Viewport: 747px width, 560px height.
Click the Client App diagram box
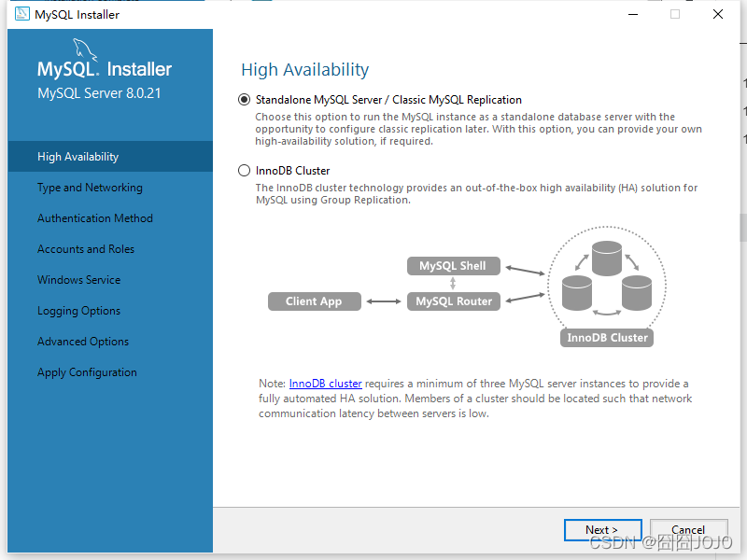tap(315, 301)
